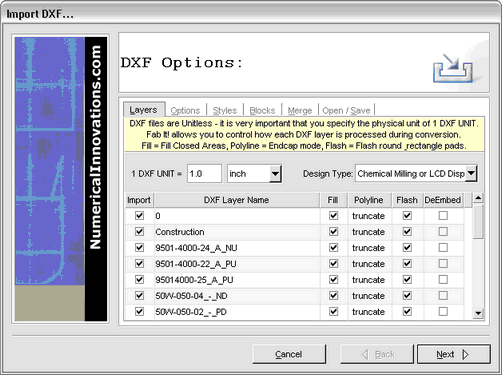Enable DeEmbed for 50W-050-02_-_PD

coord(443,312)
